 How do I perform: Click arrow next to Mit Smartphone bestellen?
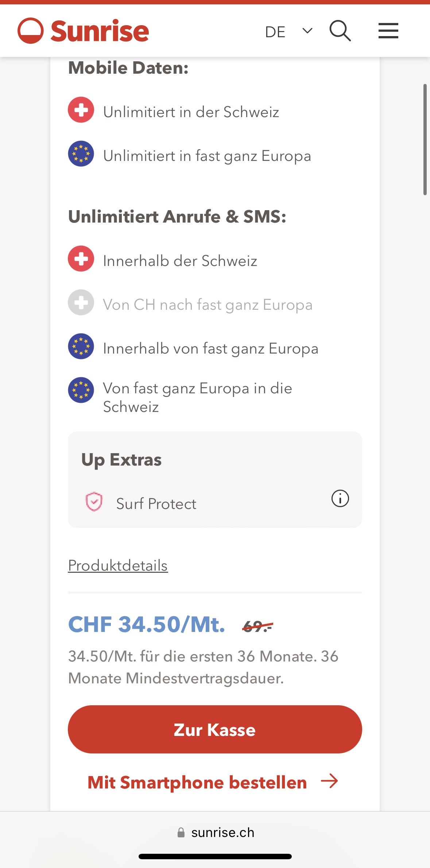329,781
